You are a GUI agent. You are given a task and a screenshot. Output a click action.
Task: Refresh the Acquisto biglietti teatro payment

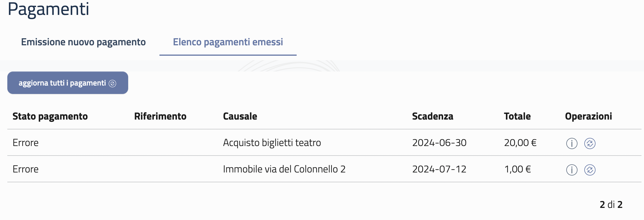tap(590, 143)
